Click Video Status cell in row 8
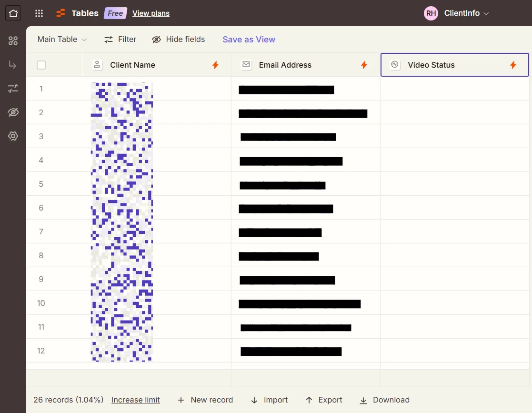 tap(455, 255)
